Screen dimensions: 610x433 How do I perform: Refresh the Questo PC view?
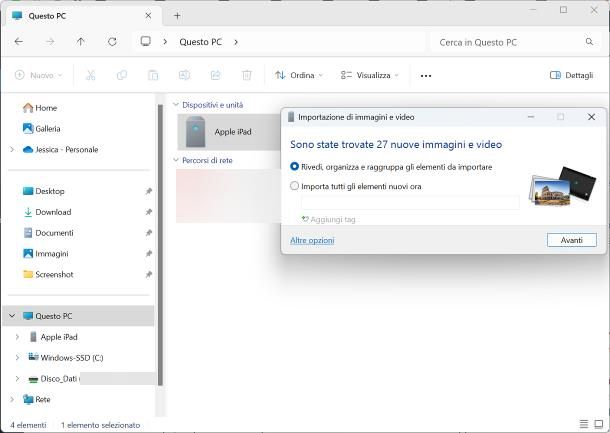pos(112,42)
